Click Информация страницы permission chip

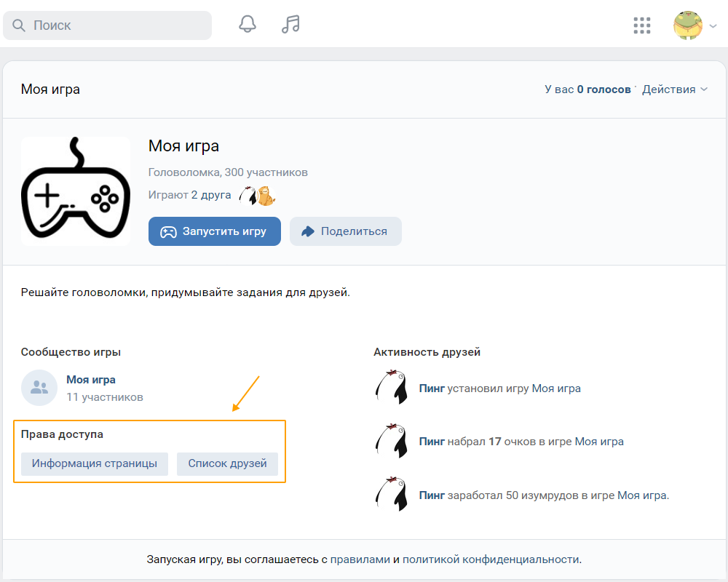point(94,463)
